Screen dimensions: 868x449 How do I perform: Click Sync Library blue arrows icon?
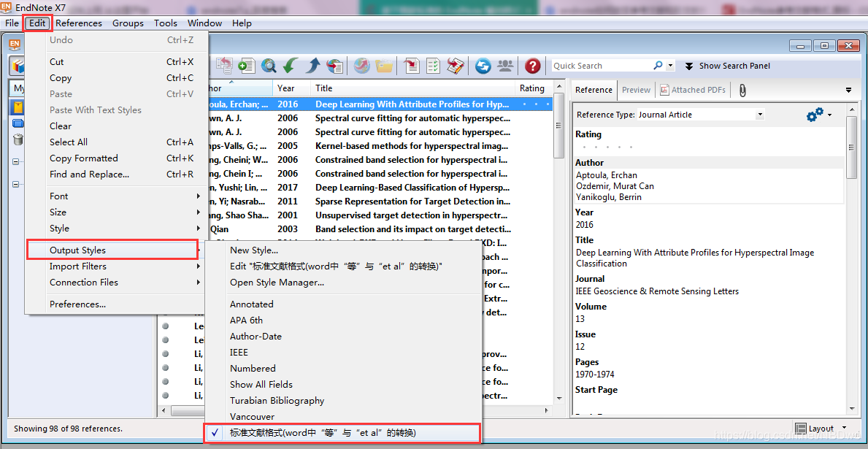tap(483, 66)
